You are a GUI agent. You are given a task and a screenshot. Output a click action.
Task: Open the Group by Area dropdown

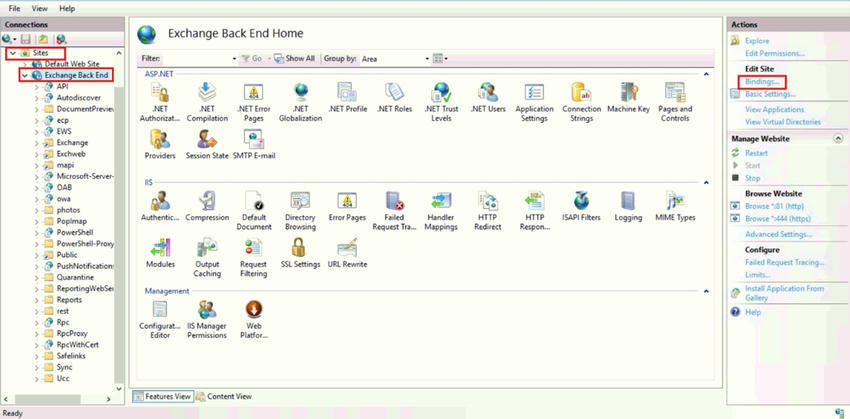pos(395,59)
